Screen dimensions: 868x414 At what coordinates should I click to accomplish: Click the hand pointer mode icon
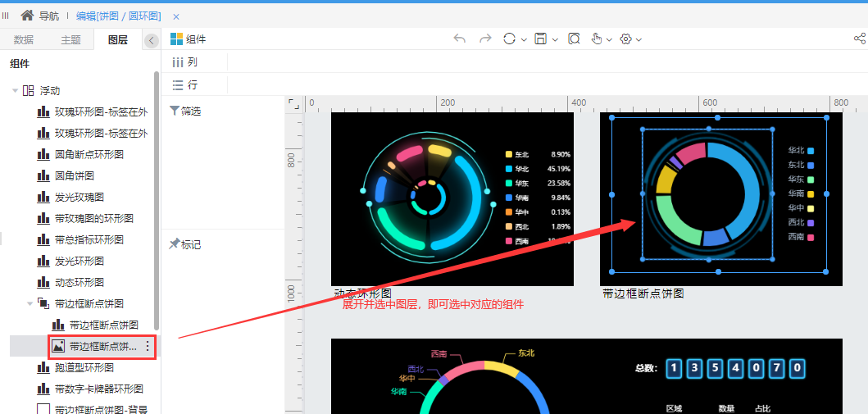click(x=597, y=39)
